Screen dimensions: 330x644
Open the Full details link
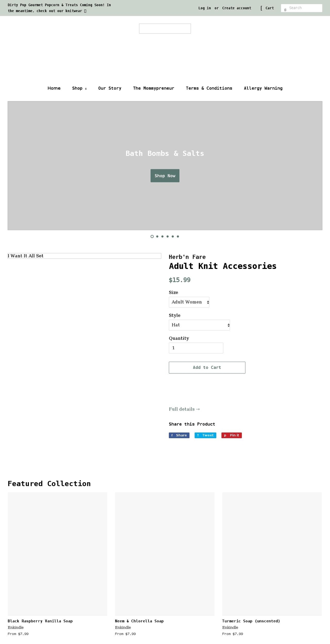[x=184, y=409]
